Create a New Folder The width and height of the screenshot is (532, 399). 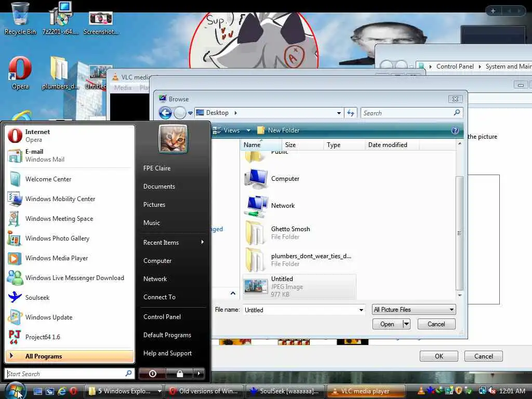[x=278, y=130]
